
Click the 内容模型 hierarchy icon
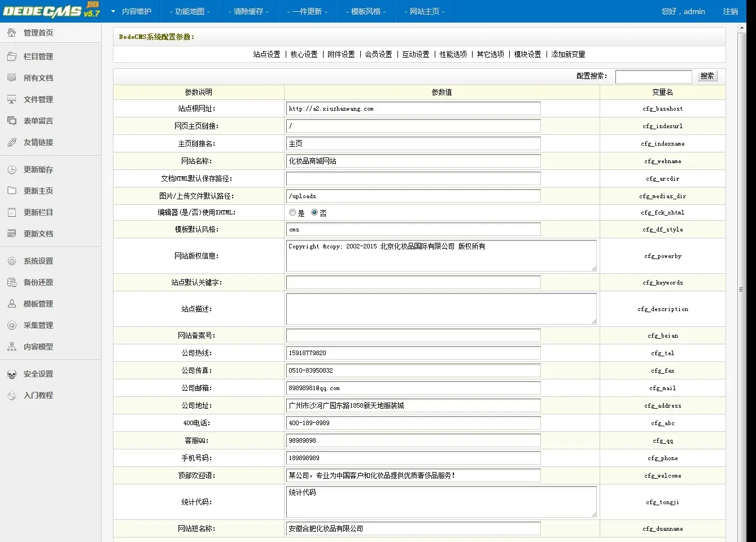pos(11,347)
